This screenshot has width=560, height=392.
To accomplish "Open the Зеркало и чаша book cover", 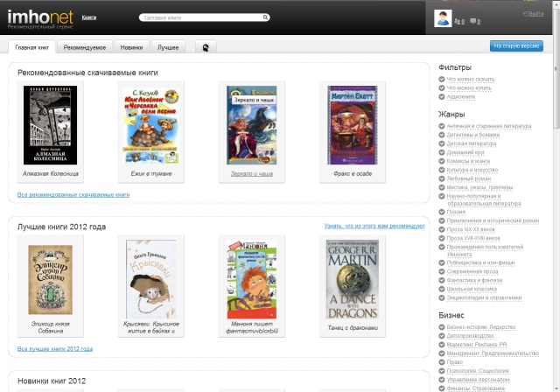I will tap(252, 125).
